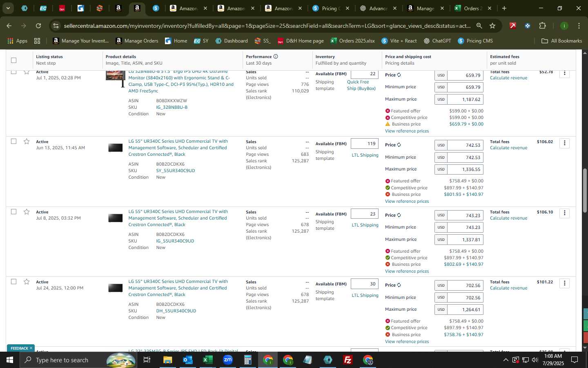
Task: Open Outlook from the taskbar
Action: [188, 360]
